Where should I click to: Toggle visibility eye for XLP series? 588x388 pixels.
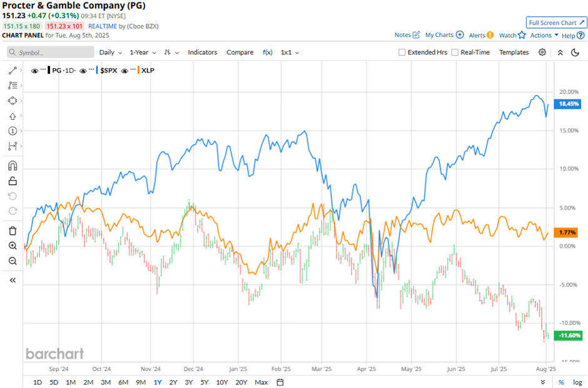point(125,71)
